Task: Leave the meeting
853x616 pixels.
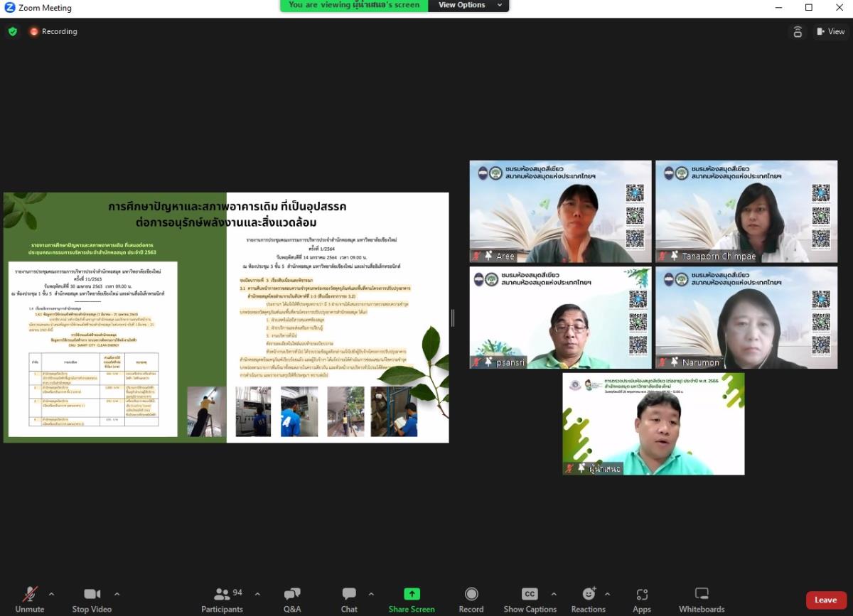Action: tap(825, 600)
